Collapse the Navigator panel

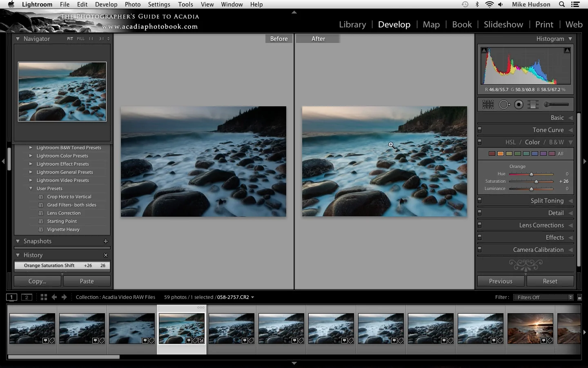(18, 39)
